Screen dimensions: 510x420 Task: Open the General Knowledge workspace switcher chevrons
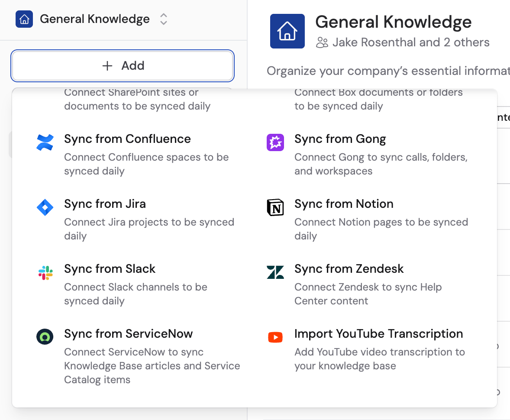coord(164,19)
